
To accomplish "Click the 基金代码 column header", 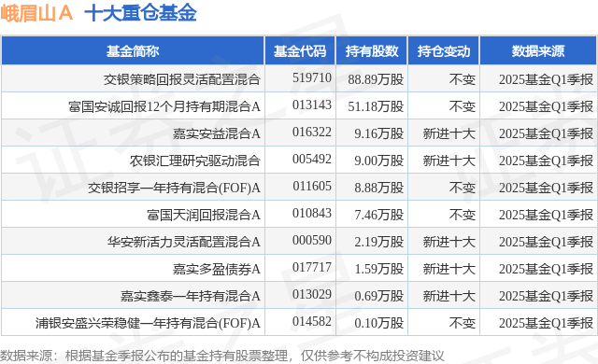I will 300,51.
